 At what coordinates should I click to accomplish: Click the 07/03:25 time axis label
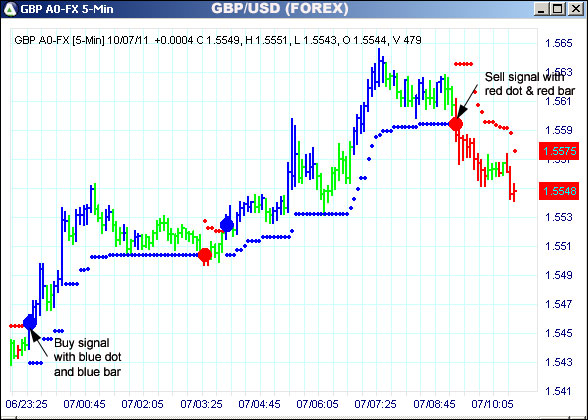[x=201, y=404]
